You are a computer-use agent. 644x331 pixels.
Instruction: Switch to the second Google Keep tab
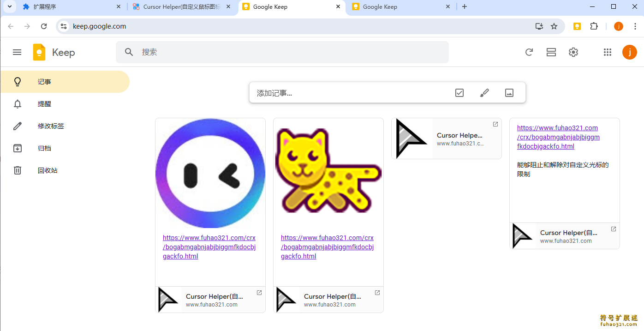[x=400, y=6]
